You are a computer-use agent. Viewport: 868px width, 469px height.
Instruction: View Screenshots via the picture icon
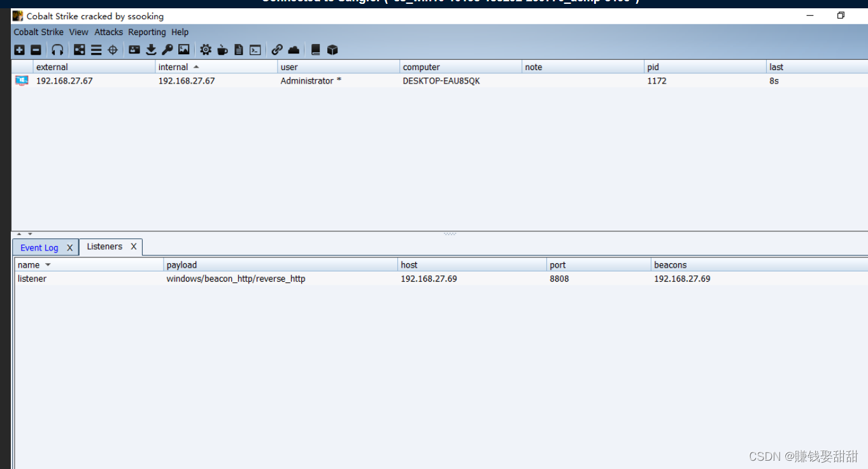(x=183, y=50)
